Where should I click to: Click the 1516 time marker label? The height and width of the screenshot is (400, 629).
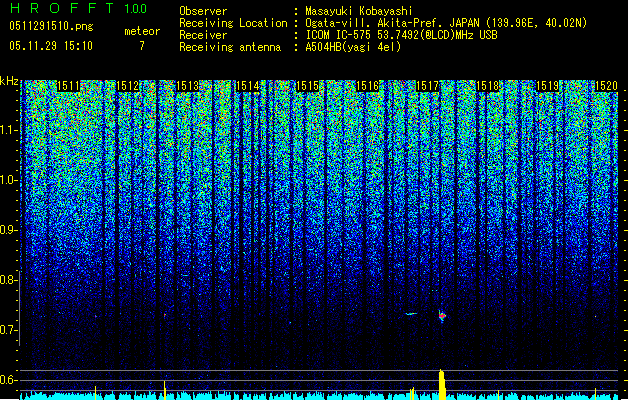368,86
